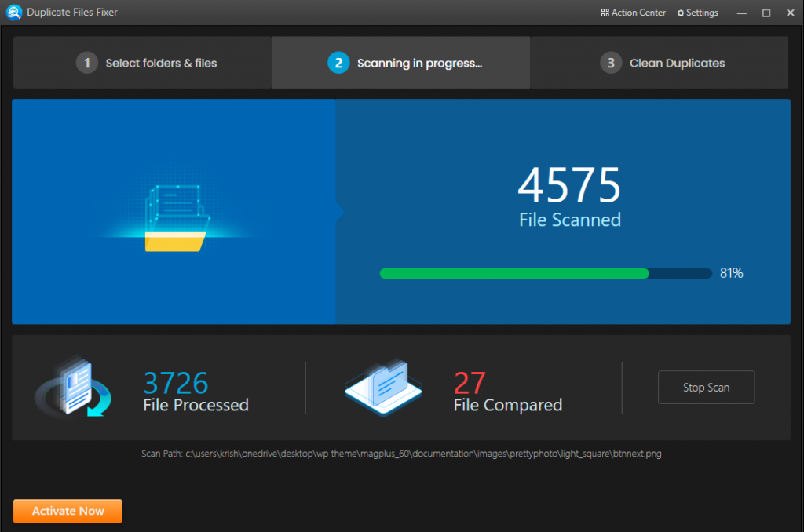Close the Duplicate Files Fixer window
Viewport: 804px width, 532px height.
790,13
